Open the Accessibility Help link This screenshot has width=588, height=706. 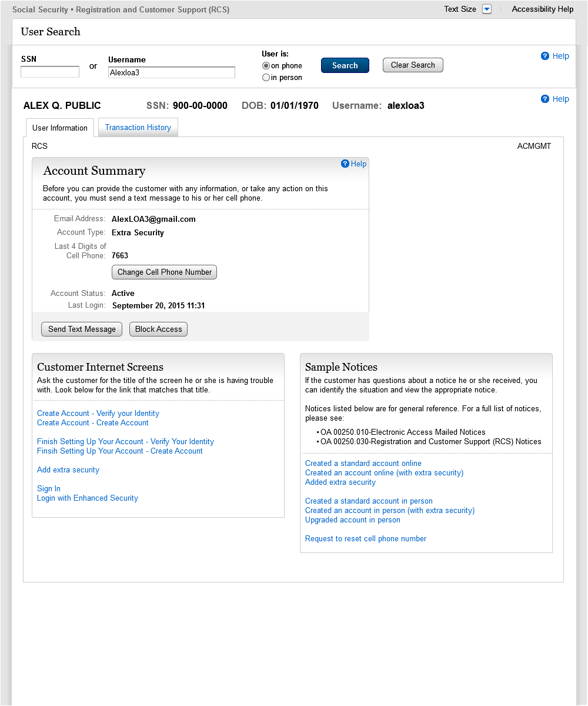pyautogui.click(x=543, y=9)
